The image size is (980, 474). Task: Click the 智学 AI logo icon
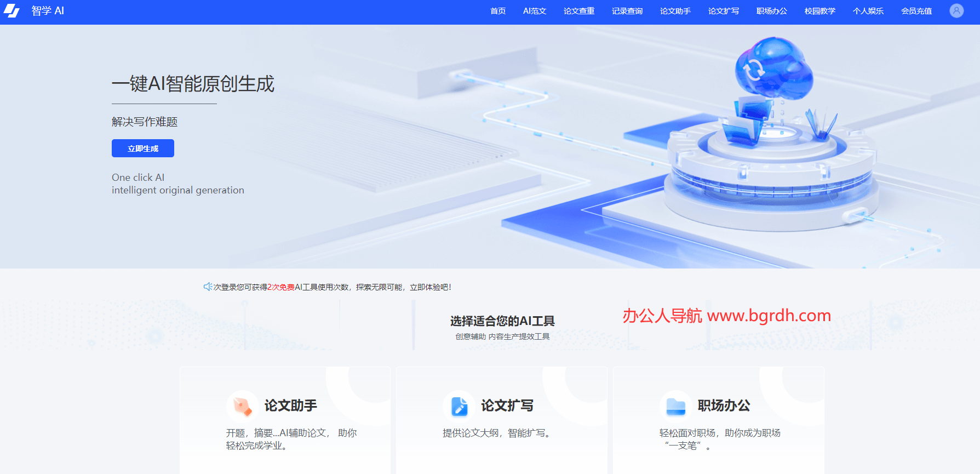click(x=12, y=11)
